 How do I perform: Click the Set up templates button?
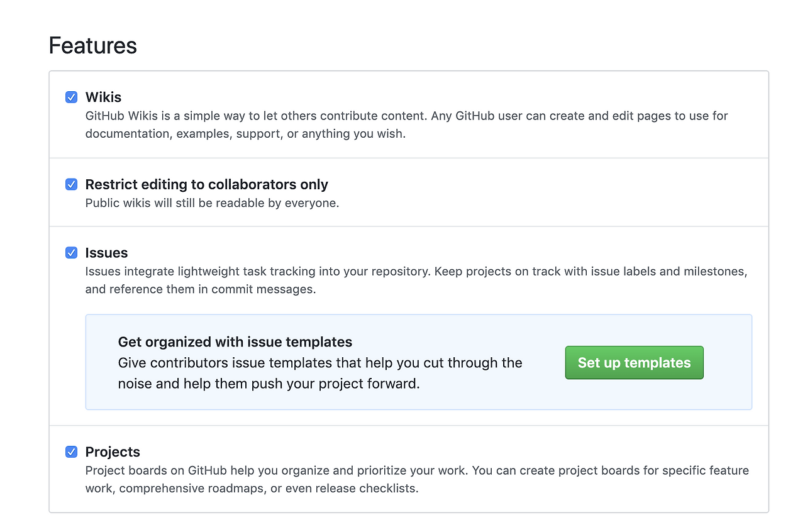coord(634,362)
